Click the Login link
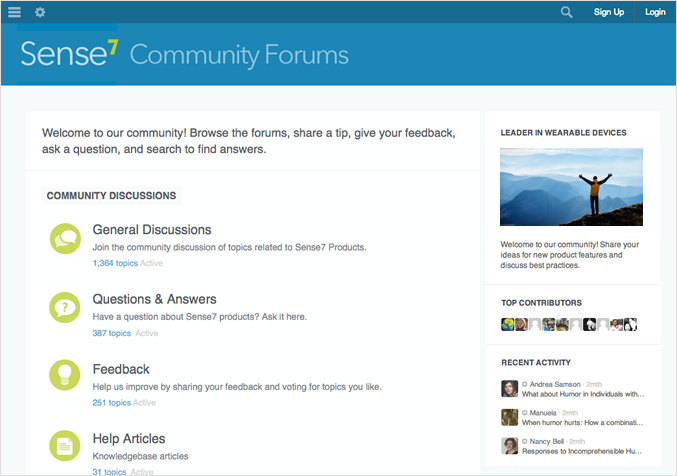The image size is (677, 476). [x=655, y=12]
